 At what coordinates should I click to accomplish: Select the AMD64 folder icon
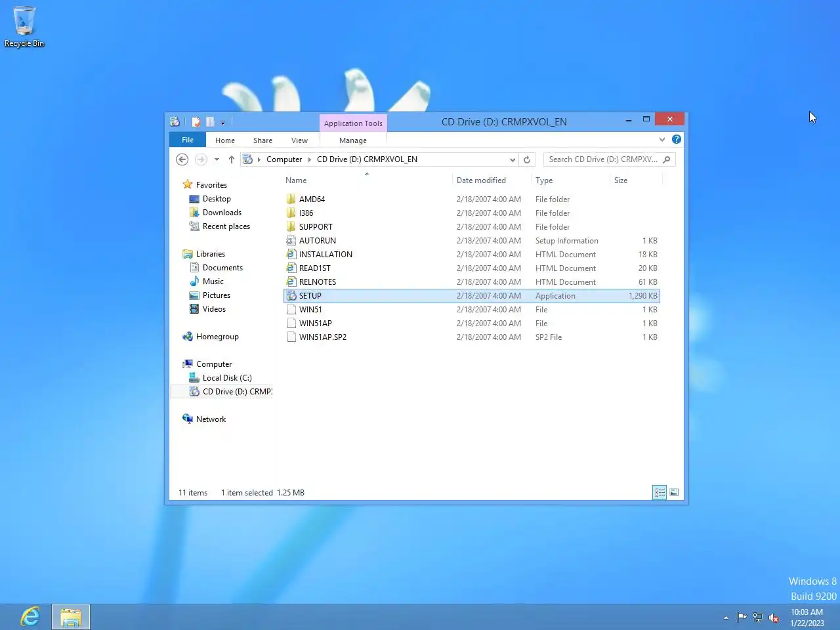291,199
